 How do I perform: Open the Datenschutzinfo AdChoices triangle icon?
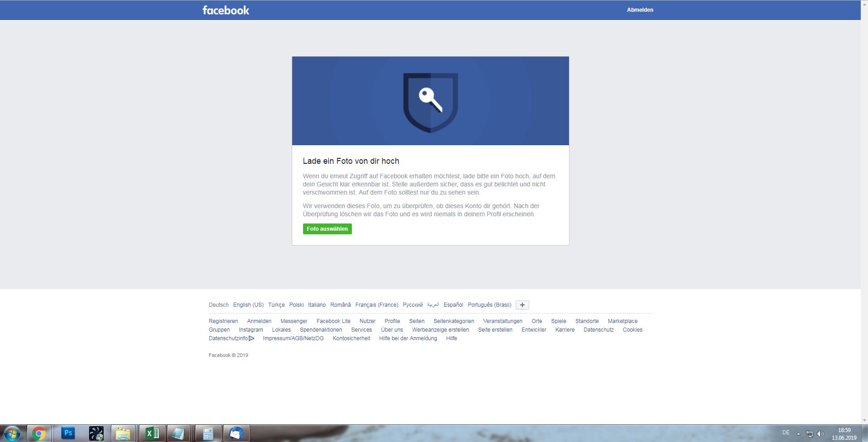click(x=251, y=338)
